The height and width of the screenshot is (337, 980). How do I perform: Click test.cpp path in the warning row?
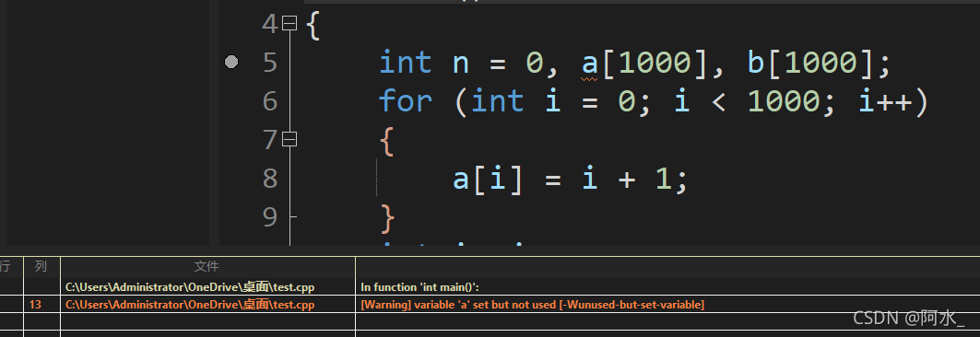click(190, 305)
